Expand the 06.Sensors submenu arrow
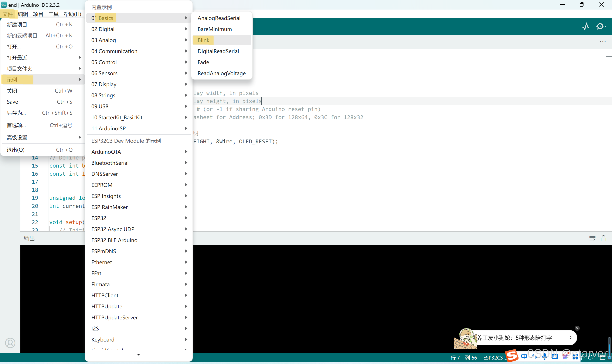 tap(186, 73)
